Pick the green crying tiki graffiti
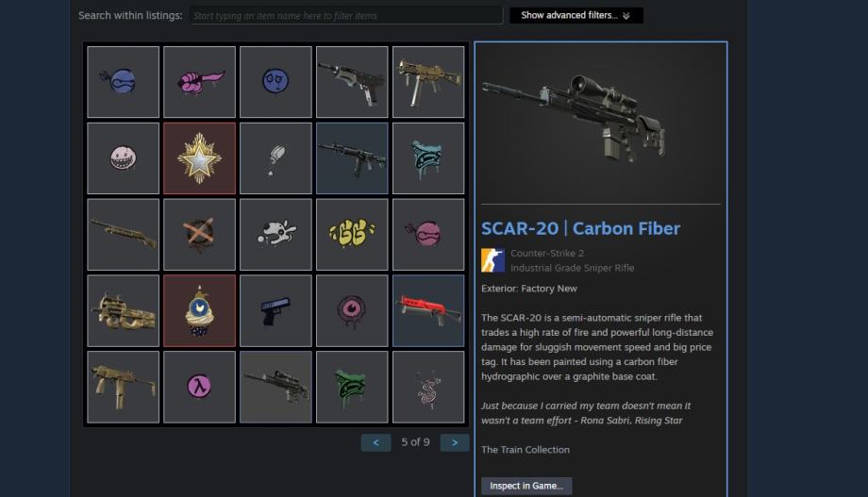 point(352,387)
